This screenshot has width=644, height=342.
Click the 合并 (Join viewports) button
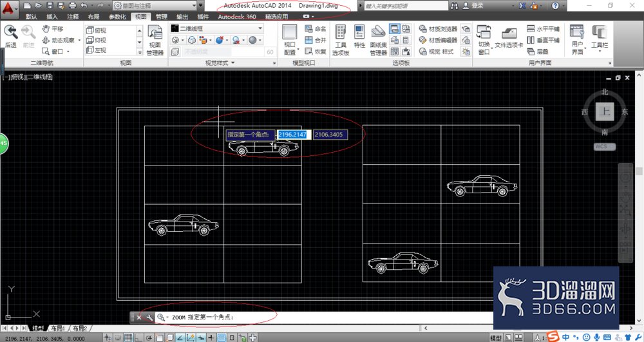pyautogui.click(x=316, y=40)
